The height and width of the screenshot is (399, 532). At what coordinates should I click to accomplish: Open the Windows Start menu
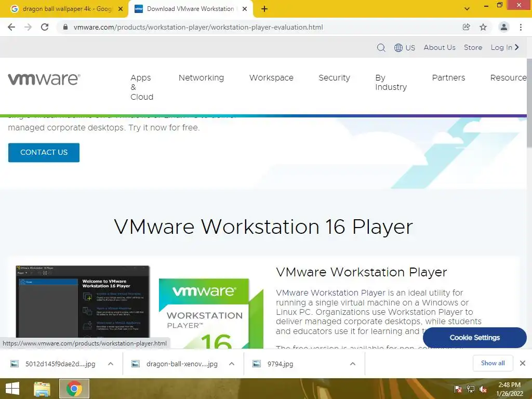(x=12, y=389)
